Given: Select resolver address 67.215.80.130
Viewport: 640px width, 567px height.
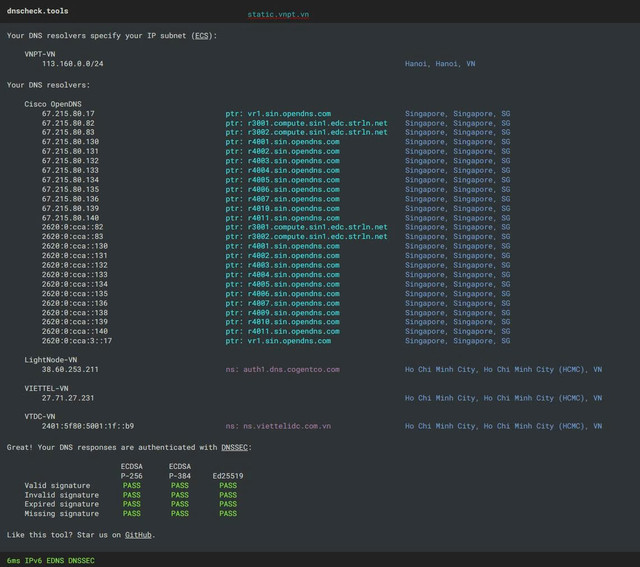Looking at the screenshot, I should (70, 142).
